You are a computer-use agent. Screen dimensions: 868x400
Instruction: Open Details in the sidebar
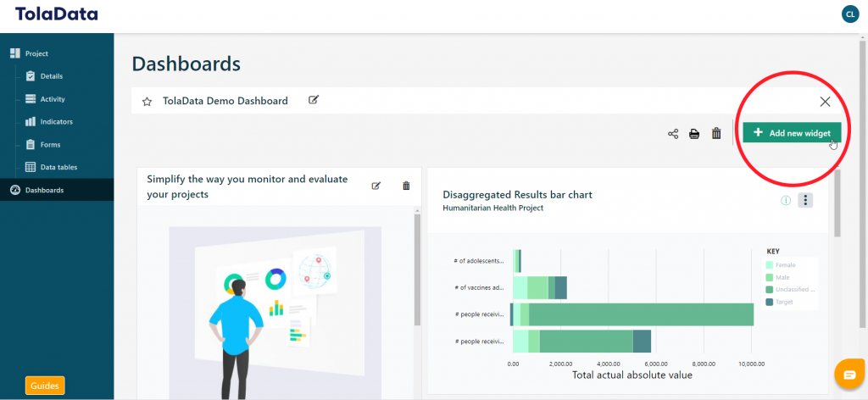[51, 76]
